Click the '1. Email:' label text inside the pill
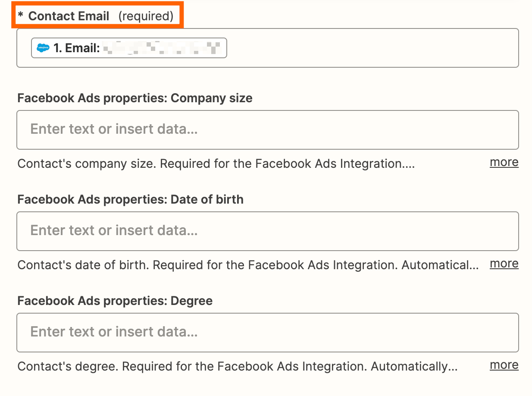The height and width of the screenshot is (396, 532). [77, 48]
